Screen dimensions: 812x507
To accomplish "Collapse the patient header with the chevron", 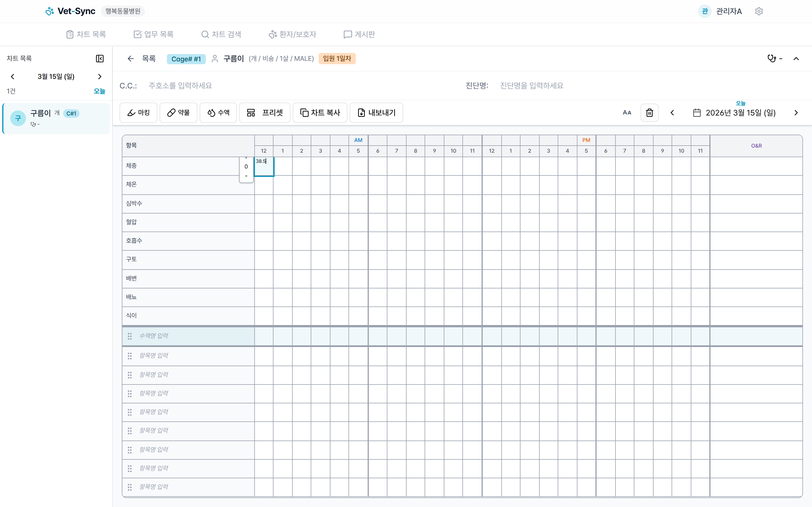I will pos(796,58).
